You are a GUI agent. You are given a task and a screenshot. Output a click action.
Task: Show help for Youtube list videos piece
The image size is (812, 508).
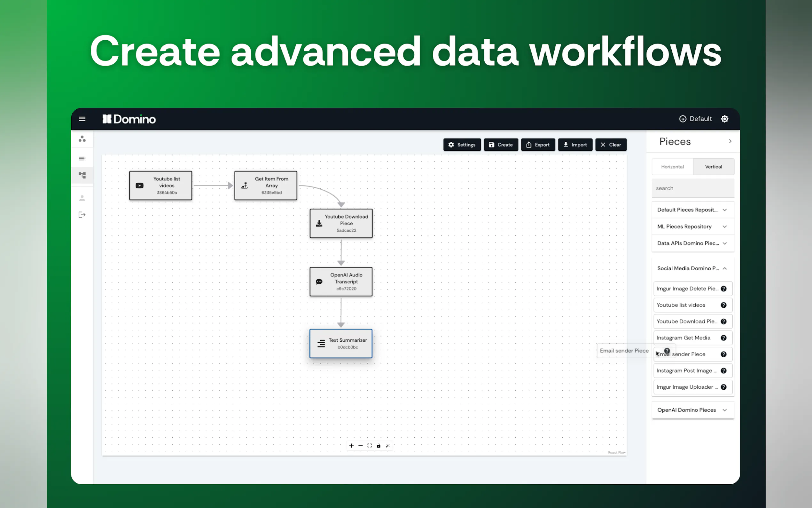click(723, 305)
